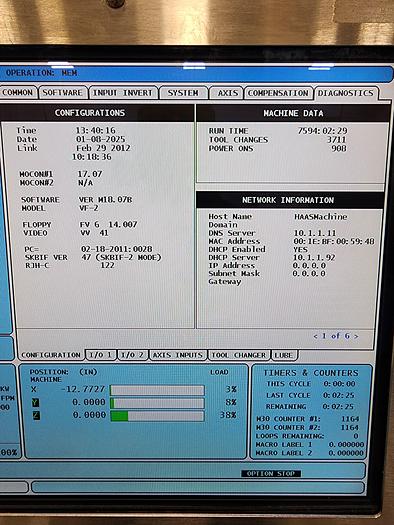
Task: Click the VIDEO value VV 41
Action: [94, 233]
